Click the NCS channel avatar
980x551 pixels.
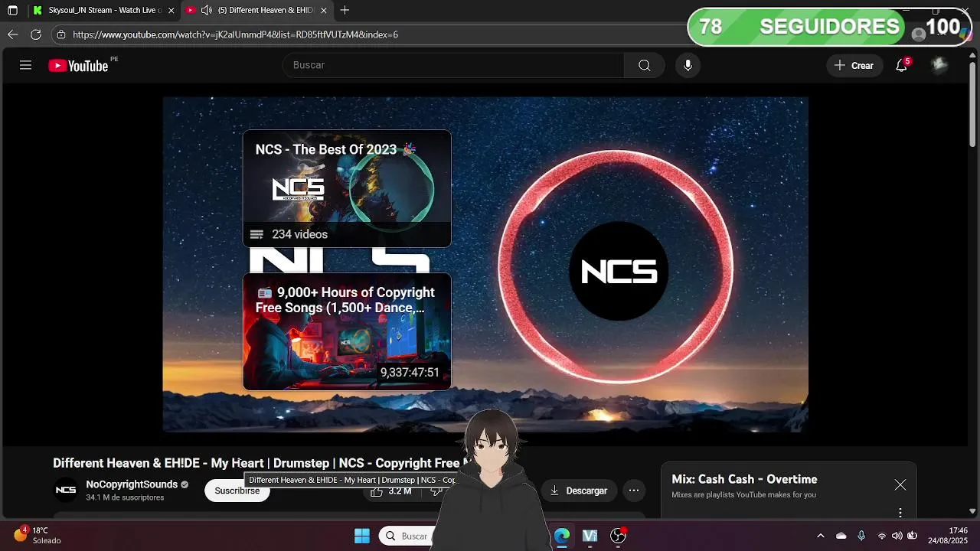(66, 490)
